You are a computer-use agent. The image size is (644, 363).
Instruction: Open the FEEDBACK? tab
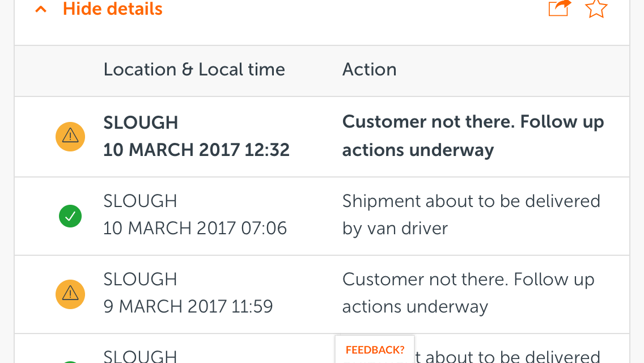pyautogui.click(x=375, y=349)
